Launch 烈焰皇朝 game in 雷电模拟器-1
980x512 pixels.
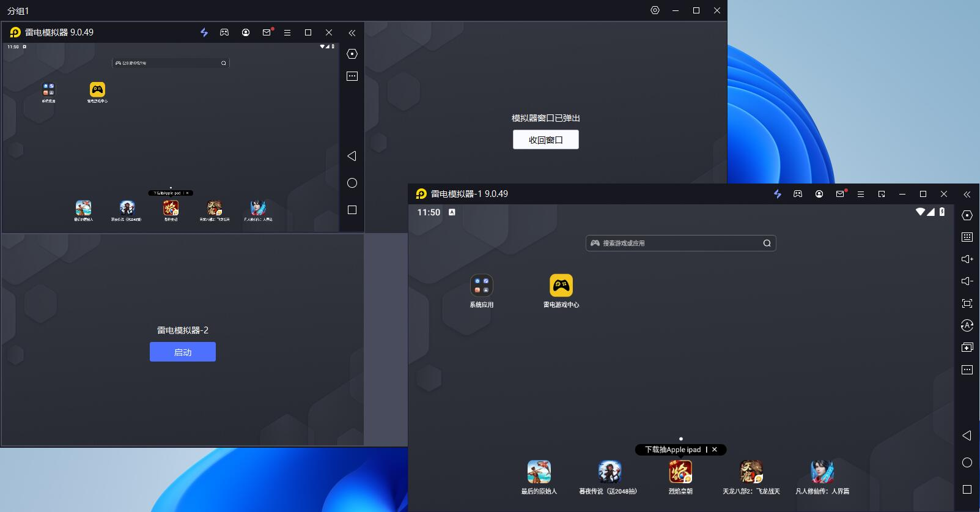[x=680, y=478]
